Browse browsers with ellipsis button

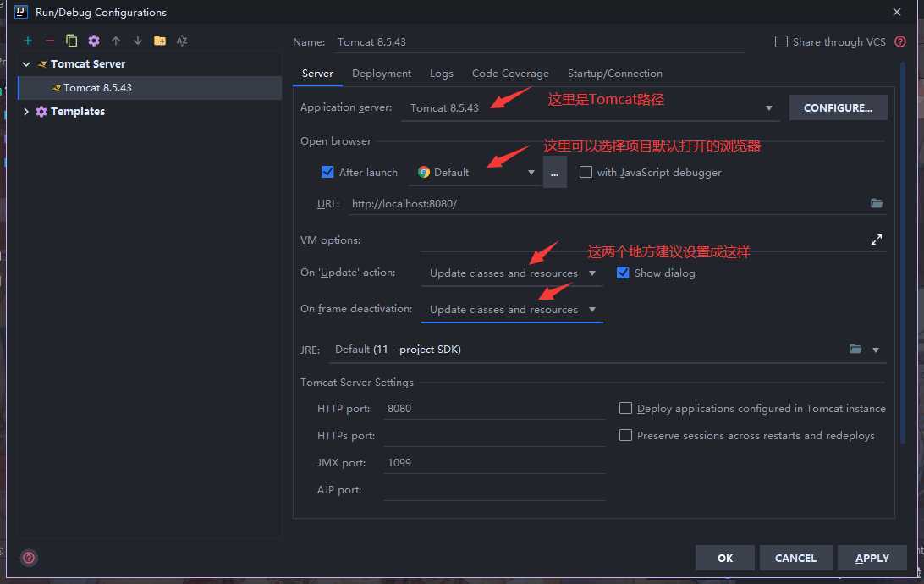pyautogui.click(x=554, y=172)
